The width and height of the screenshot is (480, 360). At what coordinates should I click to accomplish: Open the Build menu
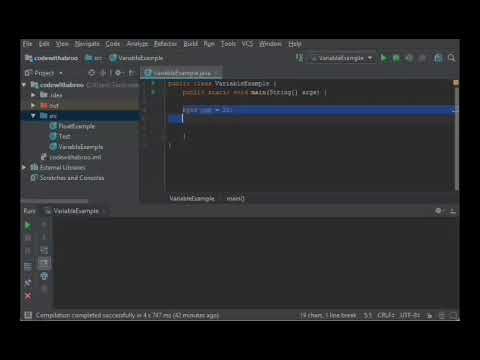click(x=191, y=44)
